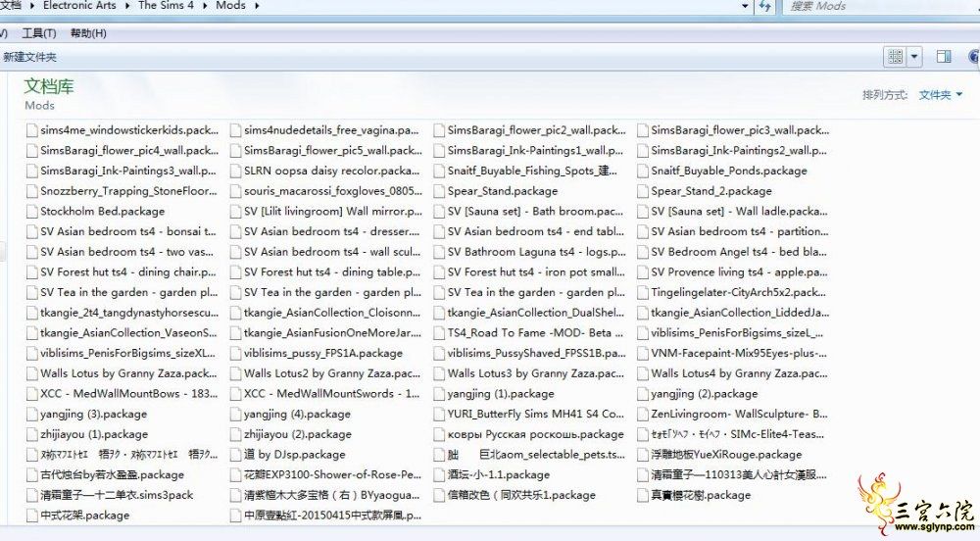Screen dimensions: 980x541
Task: Select file icon of 中式花架.package
Action: [x=32, y=516]
